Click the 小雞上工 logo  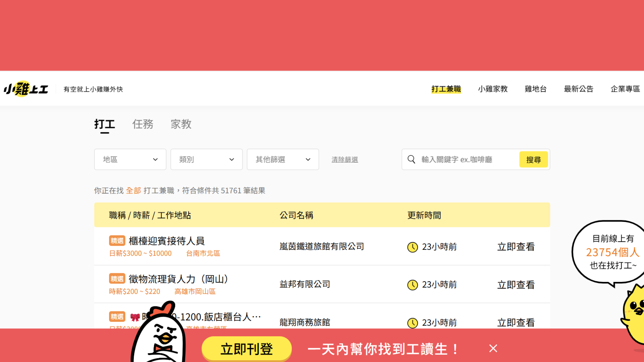[26, 89]
